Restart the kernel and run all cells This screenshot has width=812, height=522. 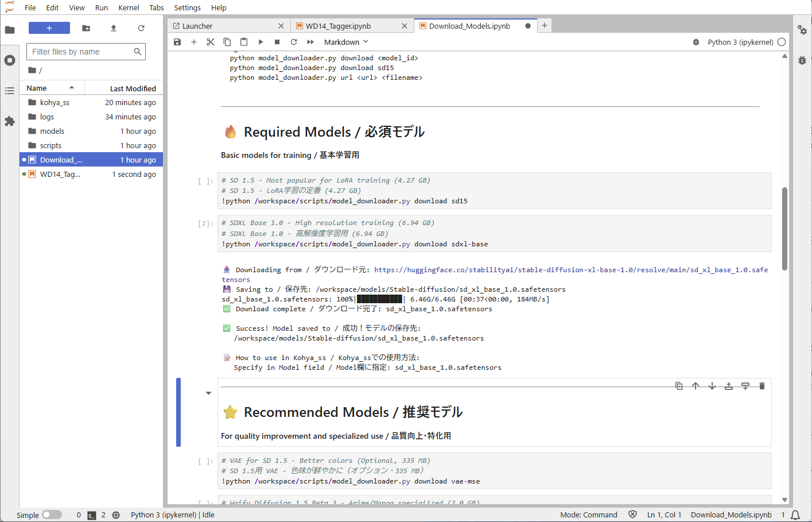tap(310, 41)
